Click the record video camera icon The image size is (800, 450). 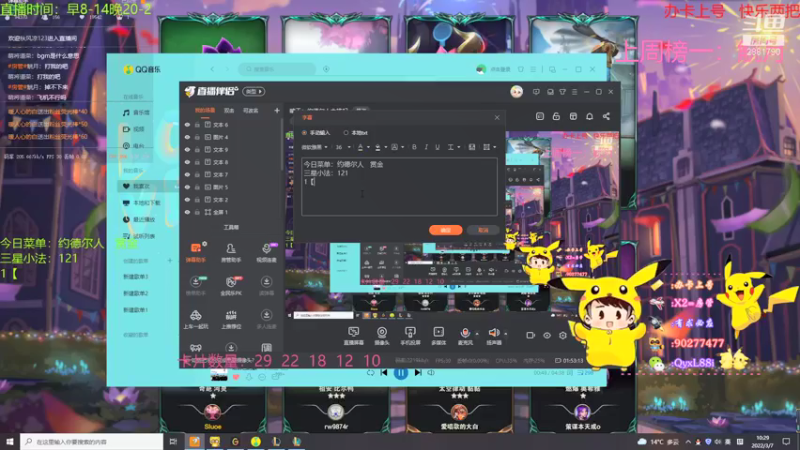click(x=531, y=335)
